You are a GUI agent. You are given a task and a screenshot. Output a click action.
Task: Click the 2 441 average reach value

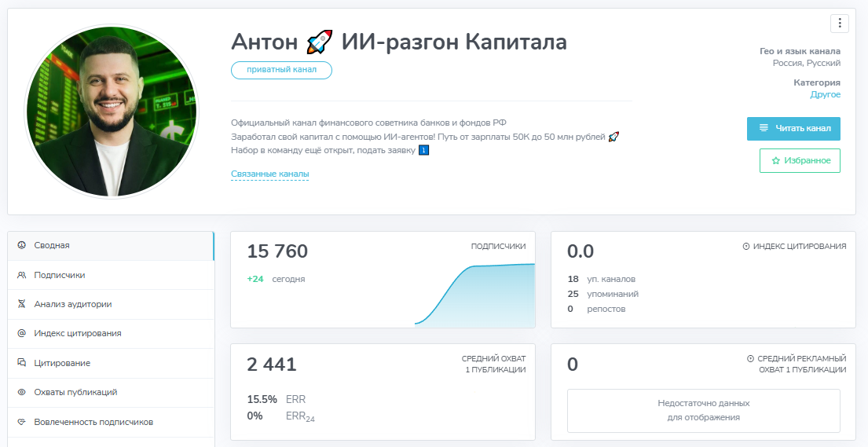(272, 365)
